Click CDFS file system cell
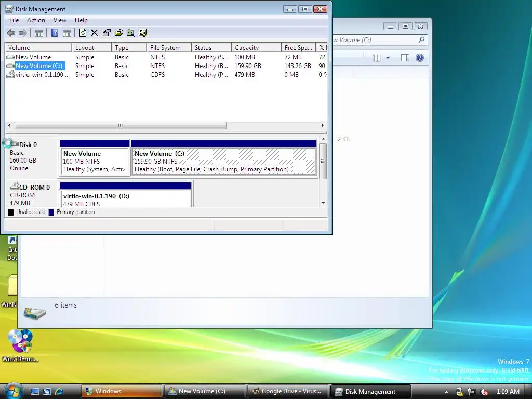Viewport: 532px width, 399px height. 157,75
